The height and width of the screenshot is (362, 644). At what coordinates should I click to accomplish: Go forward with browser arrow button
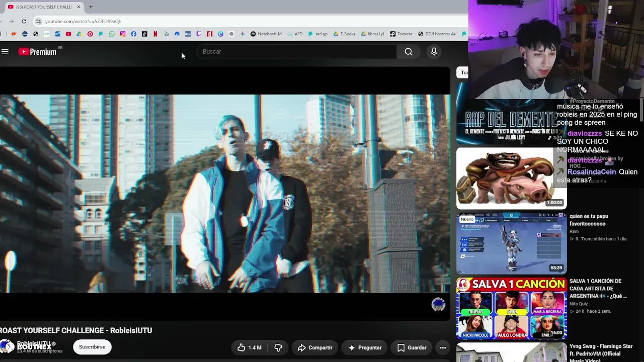click(x=11, y=21)
